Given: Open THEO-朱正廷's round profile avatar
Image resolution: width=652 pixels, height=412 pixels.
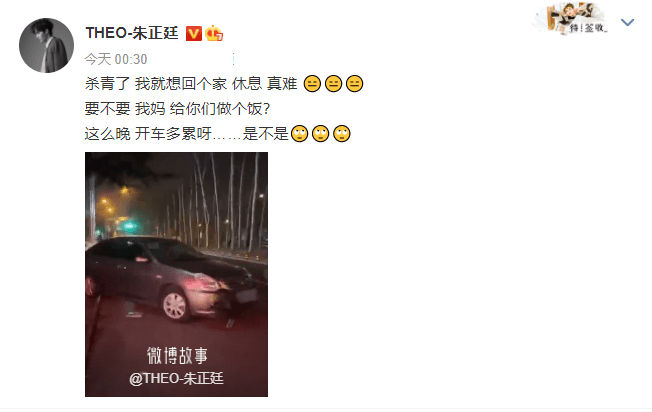Looking at the screenshot, I should [46, 45].
